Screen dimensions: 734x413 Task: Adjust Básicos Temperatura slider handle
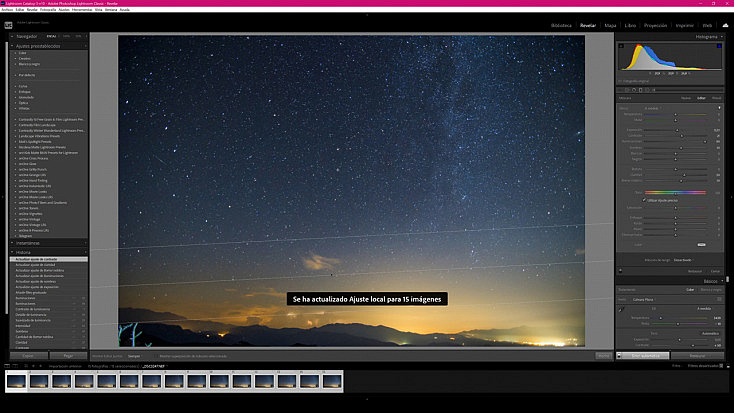[x=661, y=318]
